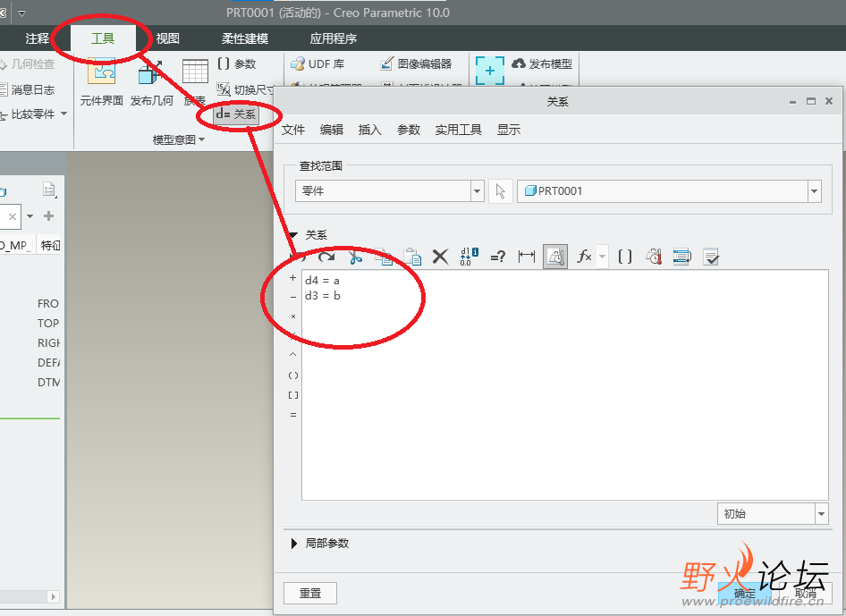
Task: Open the PRT0001 model dropdown
Action: tap(814, 191)
